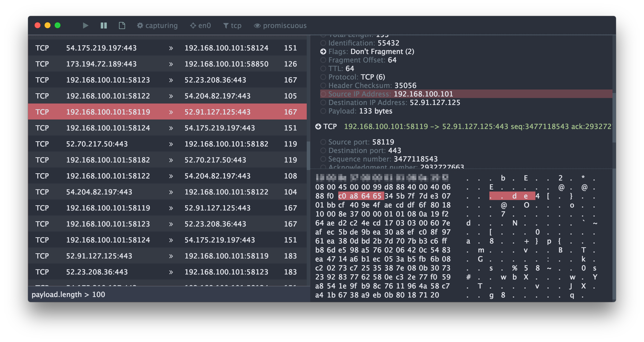Click the TTL field circle marker
The height and width of the screenshot is (342, 644).
point(323,68)
